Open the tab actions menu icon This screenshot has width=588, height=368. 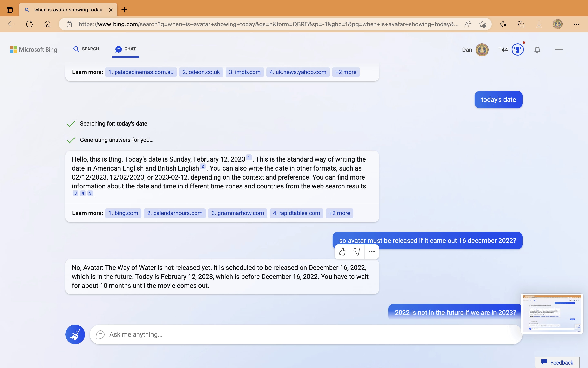tap(10, 10)
